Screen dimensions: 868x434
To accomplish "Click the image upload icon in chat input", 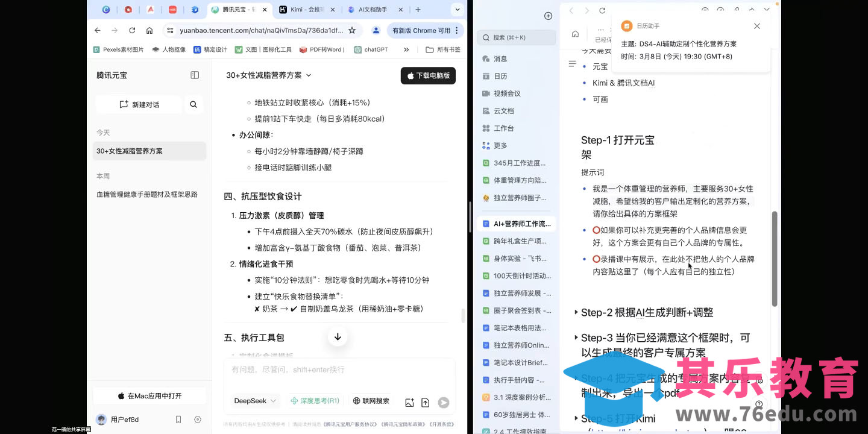I will 410,403.
